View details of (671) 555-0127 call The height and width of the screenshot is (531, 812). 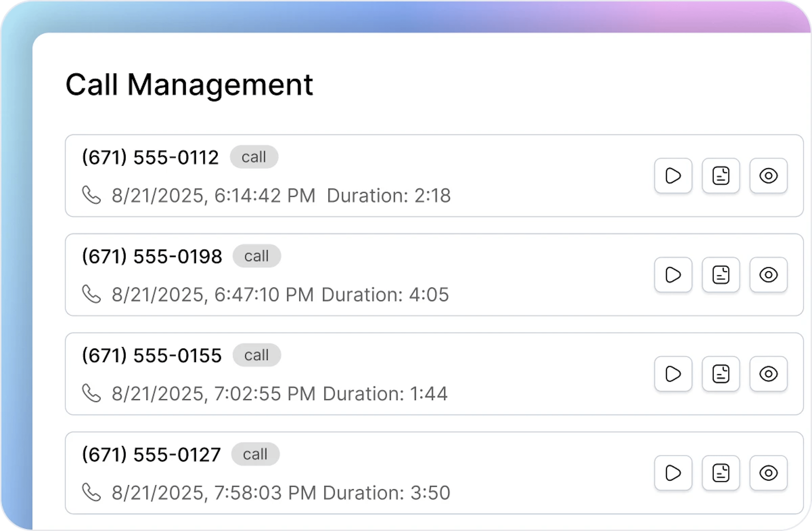768,473
